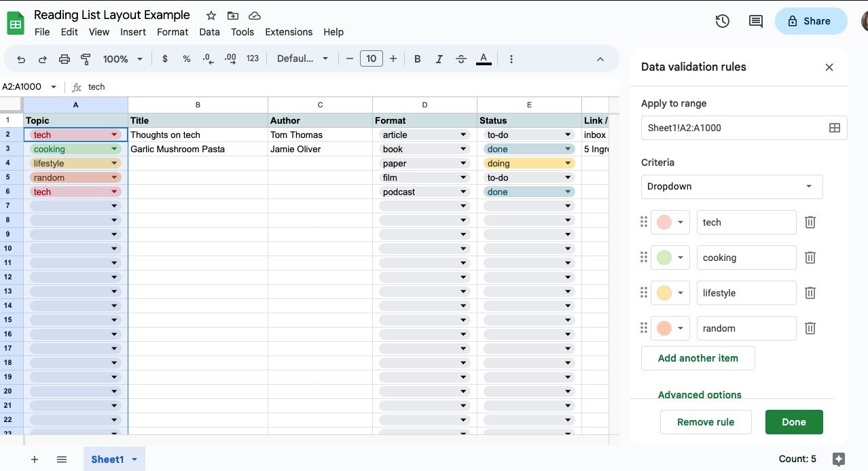Image resolution: width=868 pixels, height=471 pixels.
Task: Open color picker for tech item
Action: 670,222
